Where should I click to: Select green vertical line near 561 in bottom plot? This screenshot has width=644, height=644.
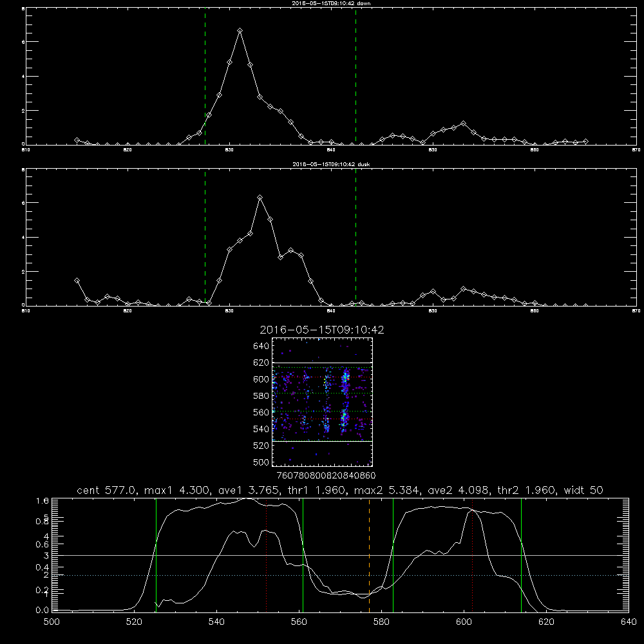[x=303, y=555]
